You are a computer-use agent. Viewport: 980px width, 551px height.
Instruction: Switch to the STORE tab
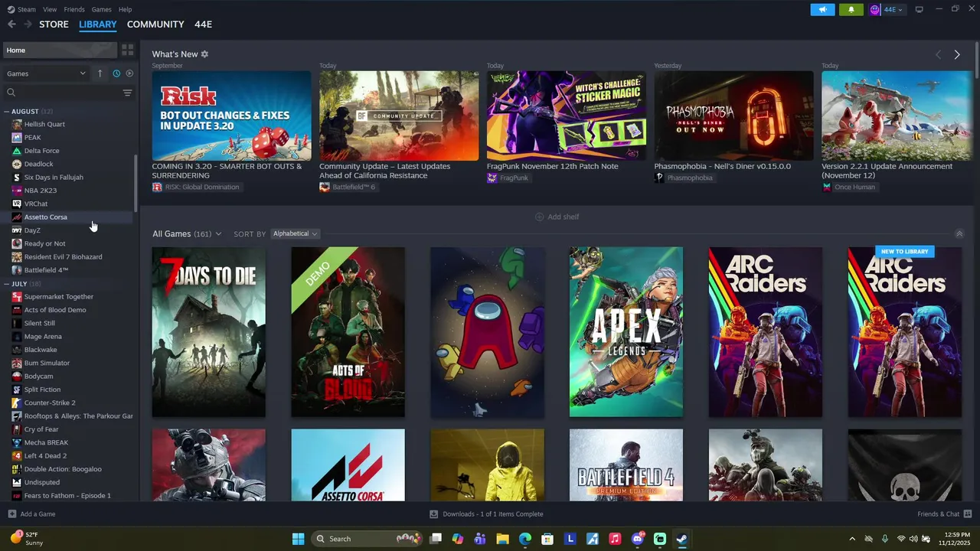[x=54, y=24]
